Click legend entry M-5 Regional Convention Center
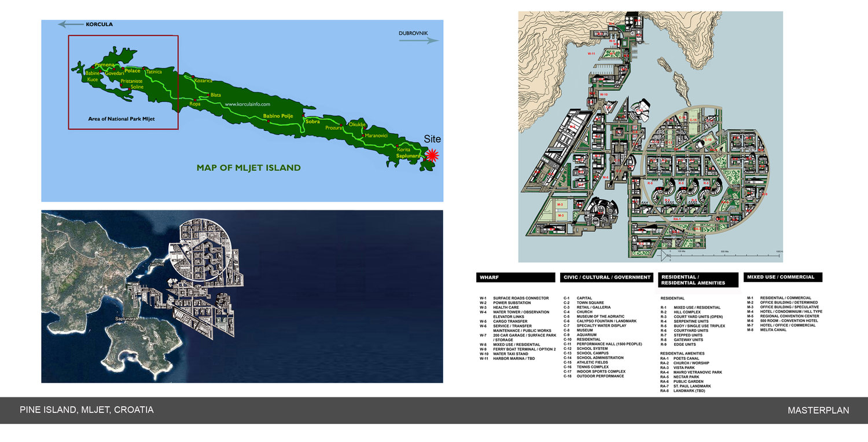This screenshot has width=868, height=442. click(783, 317)
